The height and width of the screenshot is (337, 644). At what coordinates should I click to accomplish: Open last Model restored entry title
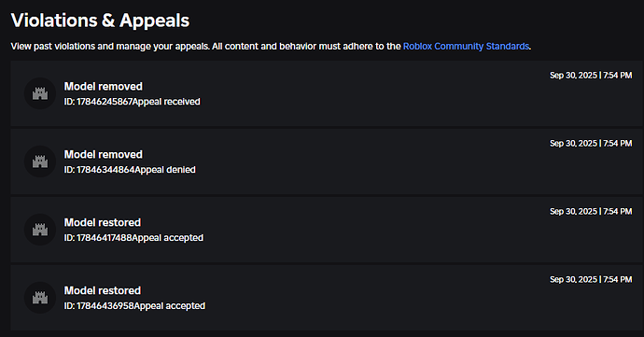(x=103, y=290)
